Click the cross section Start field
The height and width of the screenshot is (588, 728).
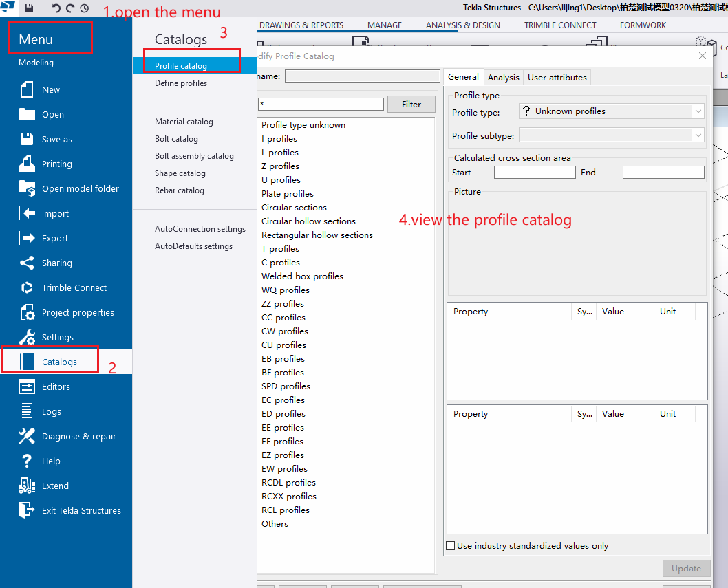pos(535,173)
